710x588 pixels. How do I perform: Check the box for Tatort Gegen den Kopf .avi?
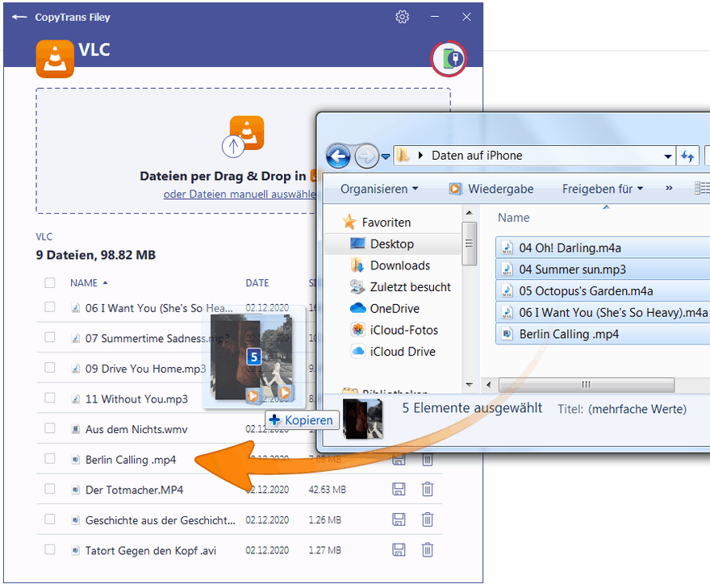point(50,549)
